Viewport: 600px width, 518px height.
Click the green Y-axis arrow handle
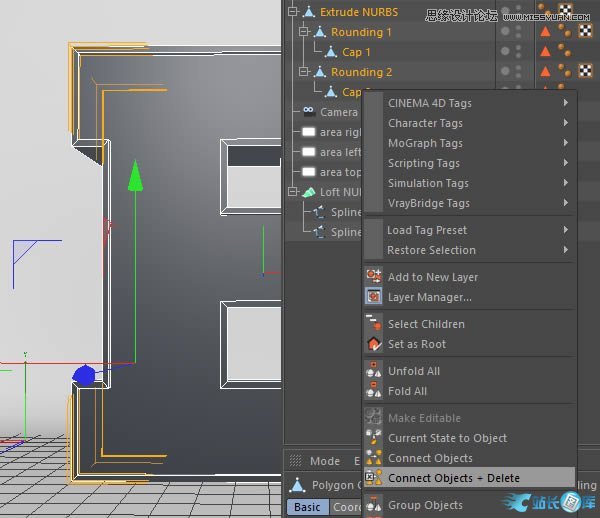pyautogui.click(x=135, y=177)
